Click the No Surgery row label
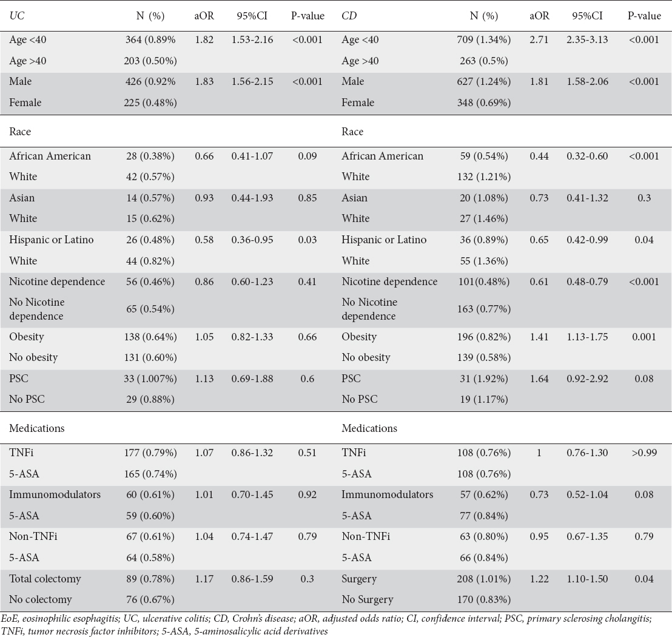 pyautogui.click(x=368, y=599)
